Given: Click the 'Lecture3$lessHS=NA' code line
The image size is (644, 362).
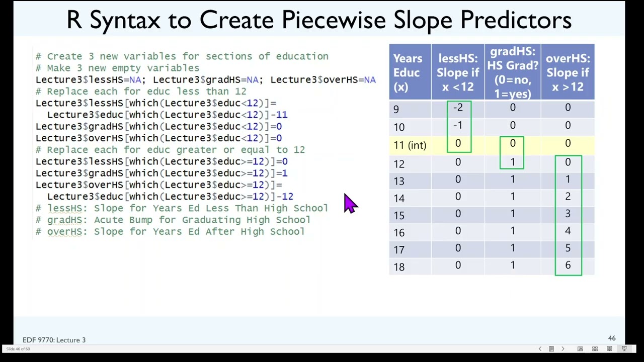Looking at the screenshot, I should [206, 79].
